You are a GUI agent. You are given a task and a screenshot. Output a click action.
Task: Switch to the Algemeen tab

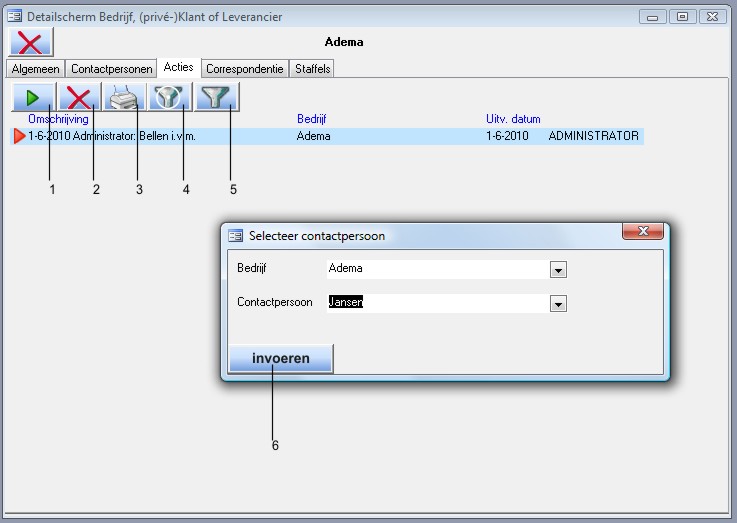(x=35, y=69)
